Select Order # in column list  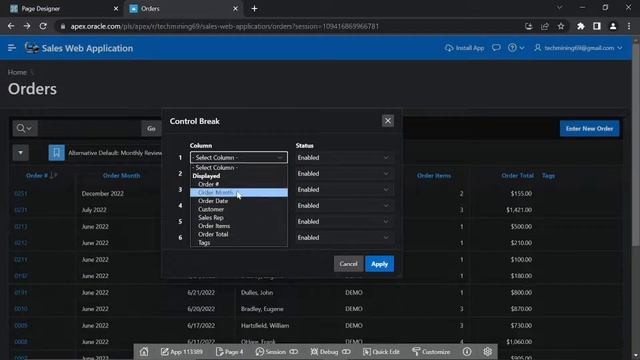click(x=239, y=184)
